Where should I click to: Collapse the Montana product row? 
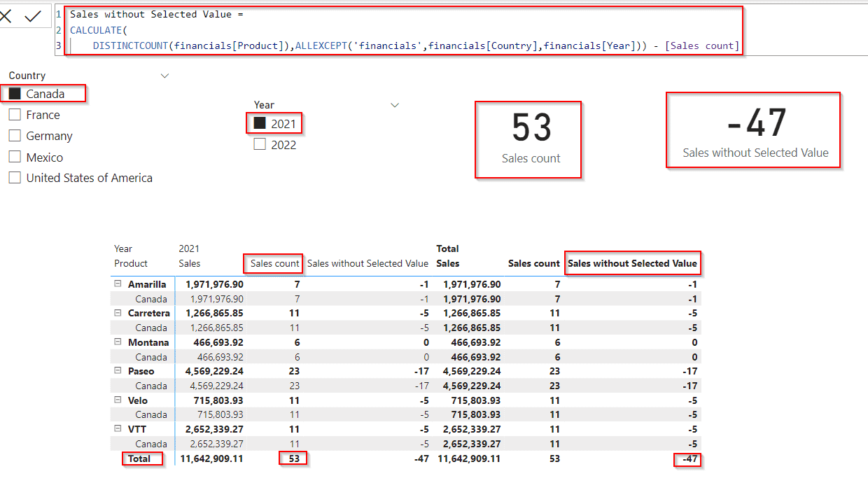118,342
